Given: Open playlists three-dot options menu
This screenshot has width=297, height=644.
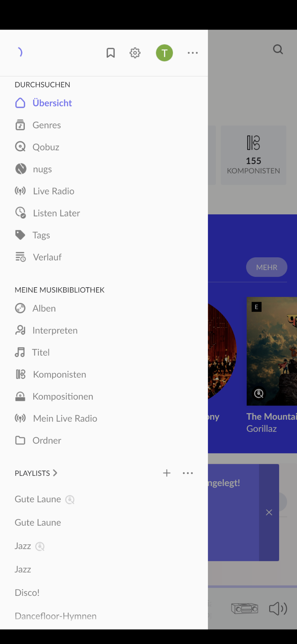Looking at the screenshot, I should click(188, 473).
